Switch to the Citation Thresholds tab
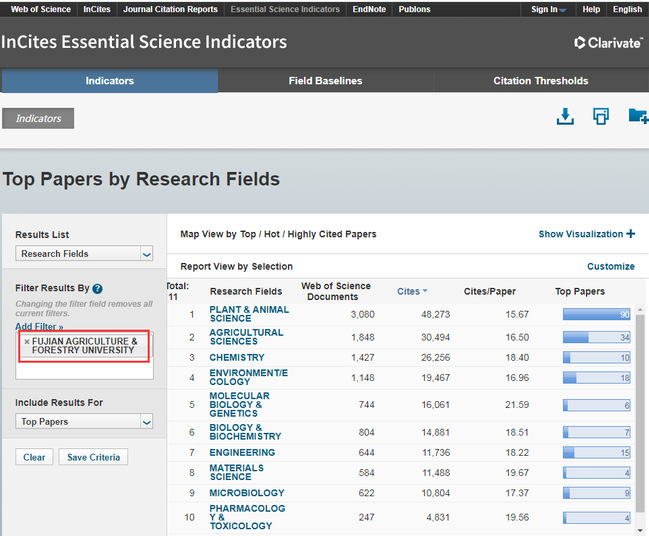This screenshot has width=649, height=536. 541,81
